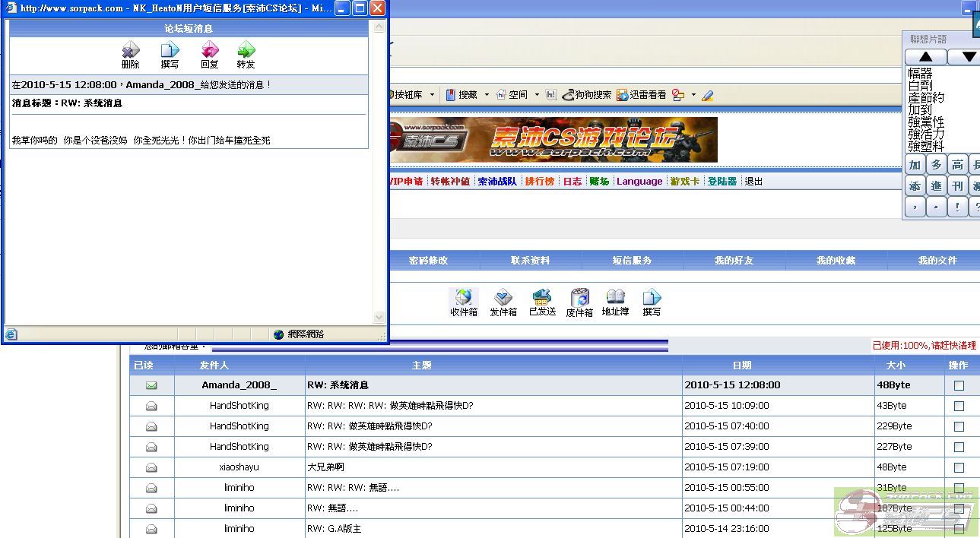Screen dimensions: 980x538
Task: Check the box for Amanda_2008_ message
Action: (x=959, y=386)
